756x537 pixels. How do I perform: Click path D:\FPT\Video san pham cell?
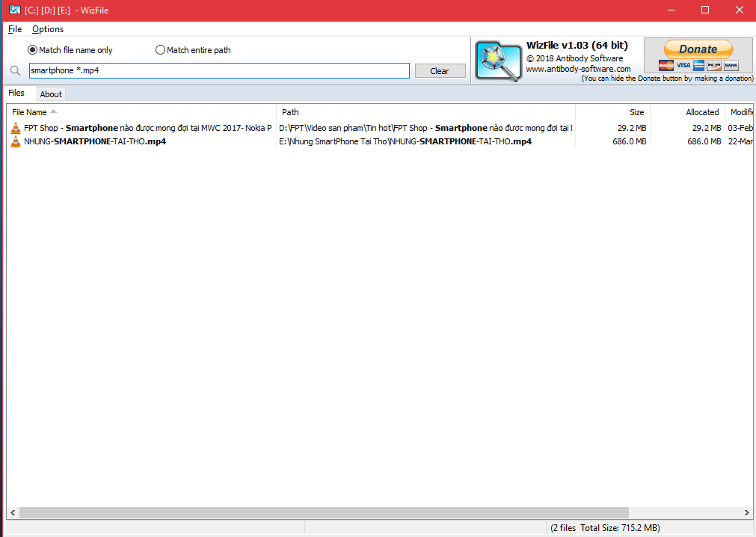click(425, 128)
